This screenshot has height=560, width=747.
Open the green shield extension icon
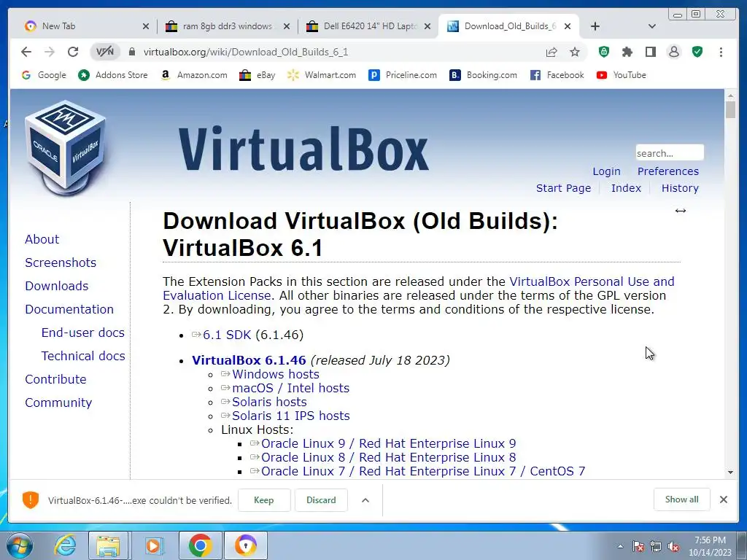click(x=603, y=52)
